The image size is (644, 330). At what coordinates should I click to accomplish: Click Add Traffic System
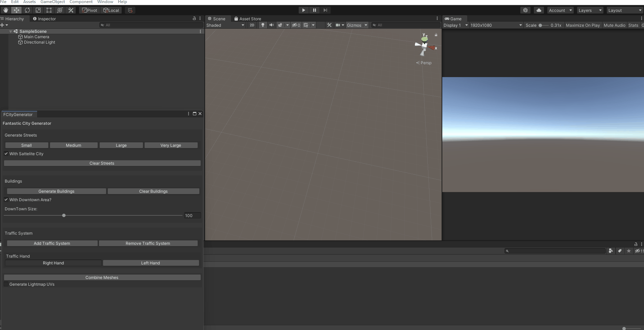(52, 243)
